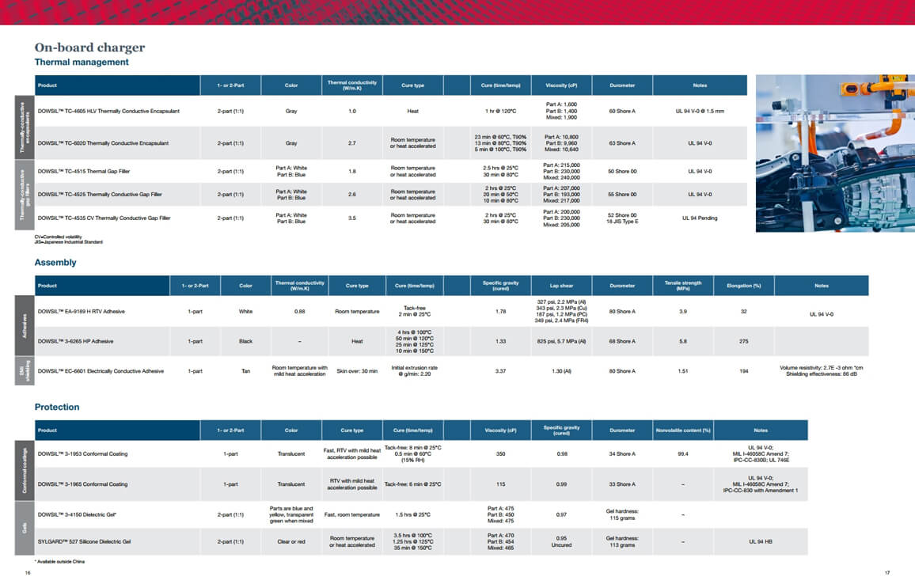The height and width of the screenshot is (588, 915).
Task: Click the nonvolatile content value "99.4"
Action: click(x=683, y=453)
